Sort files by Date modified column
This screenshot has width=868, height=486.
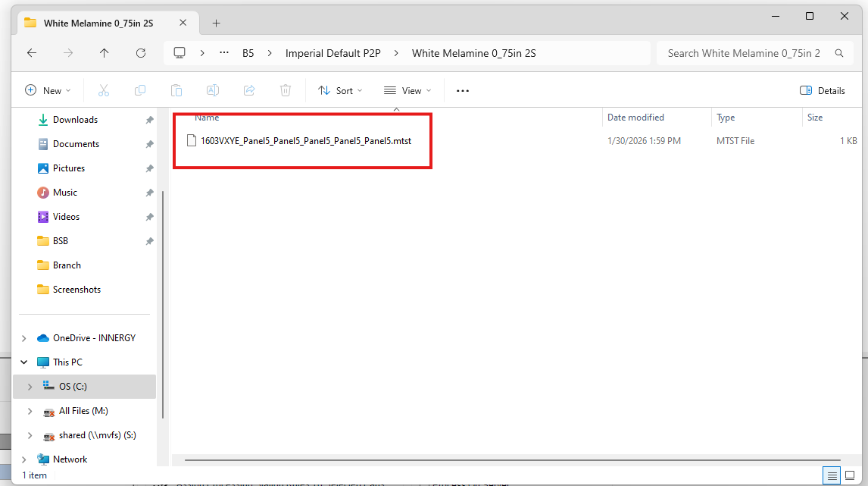(635, 118)
